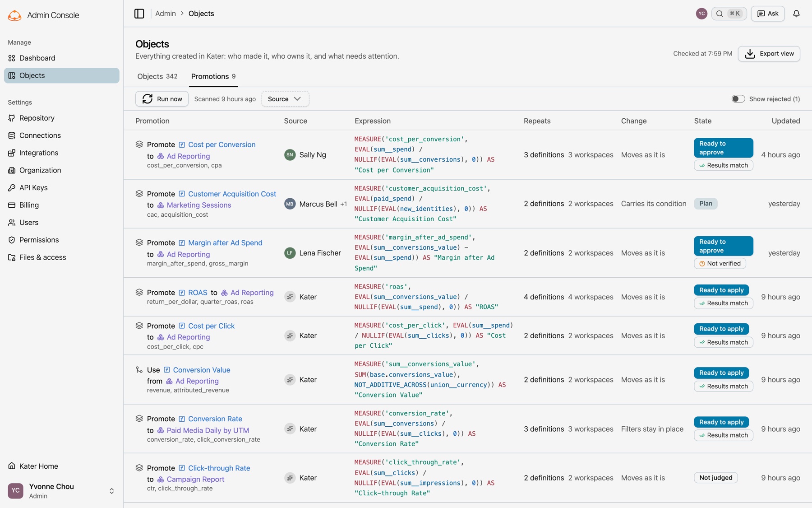Open Integrations page

(x=61, y=153)
